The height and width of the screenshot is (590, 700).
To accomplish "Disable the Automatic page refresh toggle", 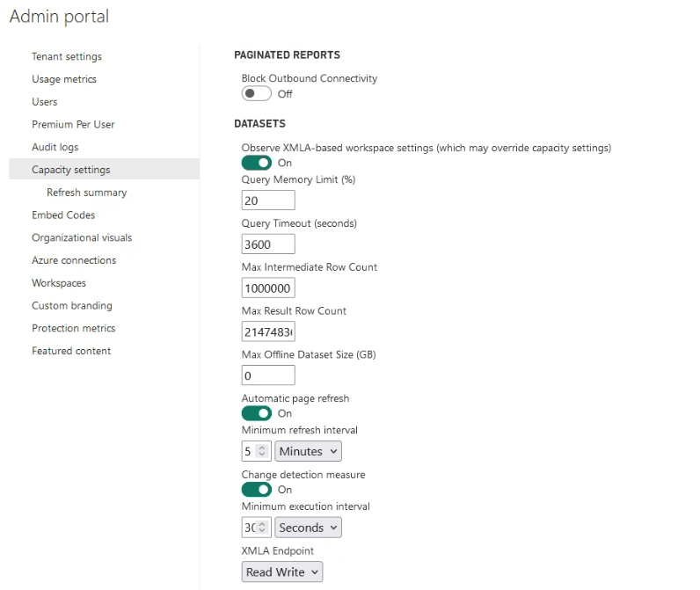I will coord(256,413).
